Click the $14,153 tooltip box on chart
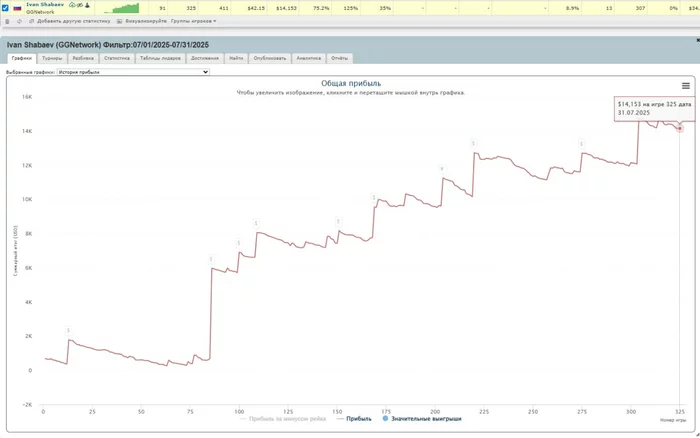Image resolution: width=700 pixels, height=438 pixels. pyautogui.click(x=654, y=108)
